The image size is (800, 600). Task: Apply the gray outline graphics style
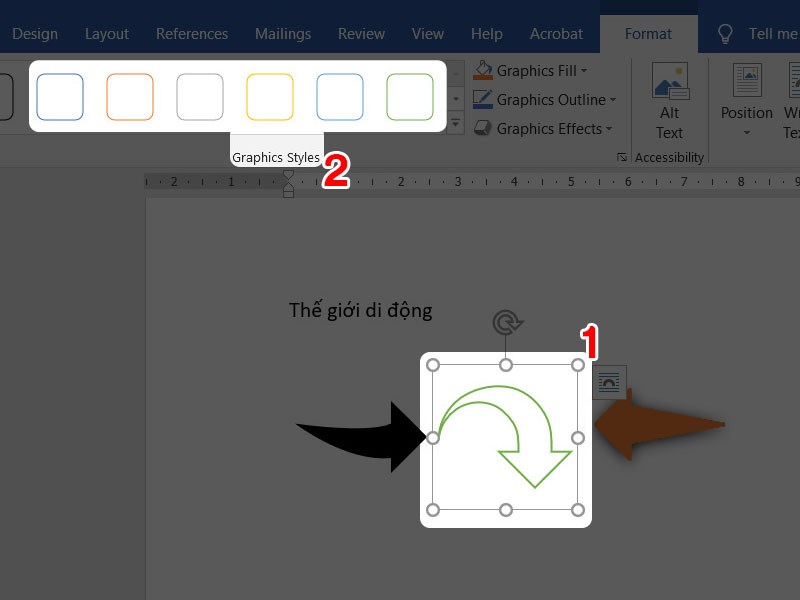point(199,96)
